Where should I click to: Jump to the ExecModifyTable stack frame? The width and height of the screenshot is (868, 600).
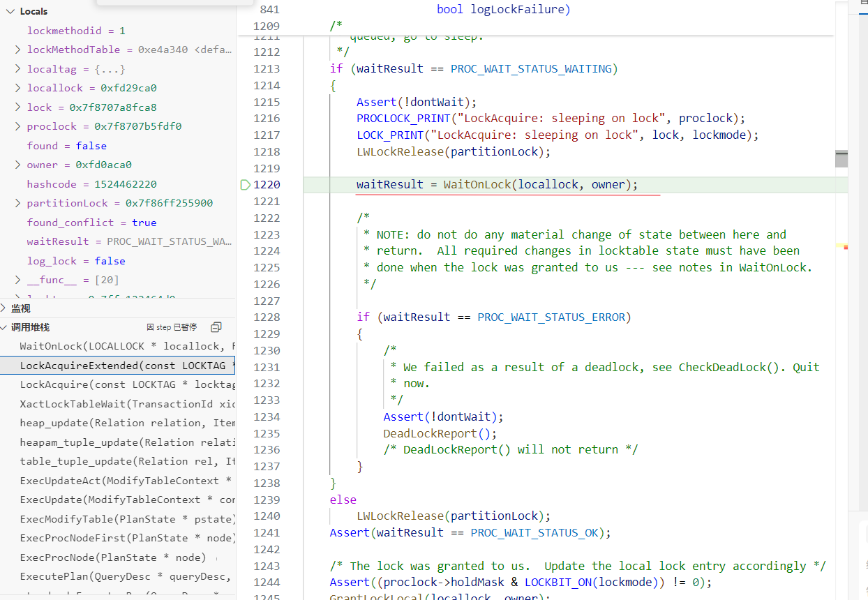point(126,519)
